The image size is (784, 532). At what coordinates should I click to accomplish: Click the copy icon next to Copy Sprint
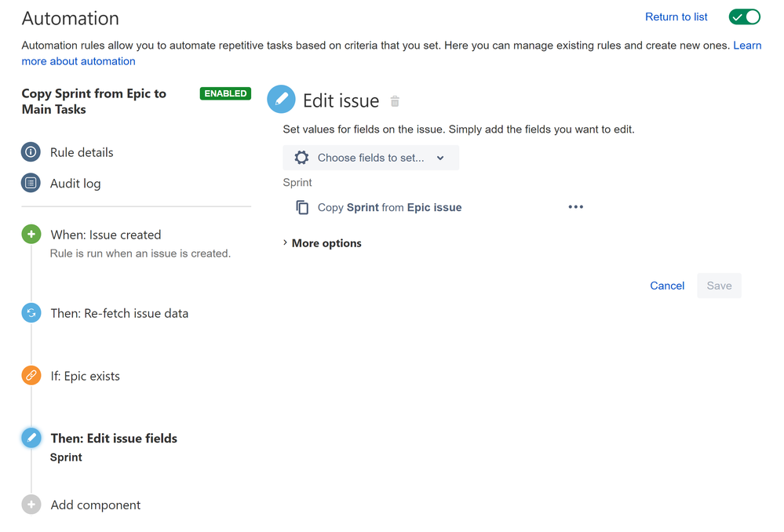pyautogui.click(x=302, y=207)
